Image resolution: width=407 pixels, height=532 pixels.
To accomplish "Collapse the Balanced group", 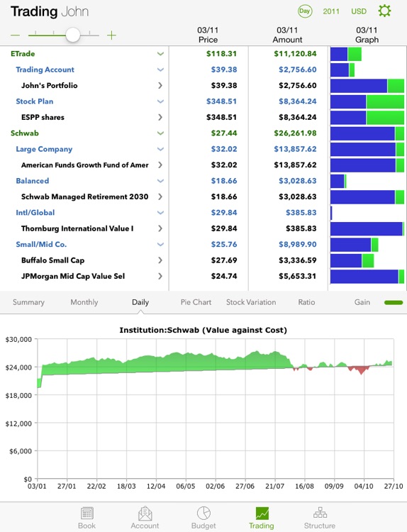I will (x=160, y=181).
